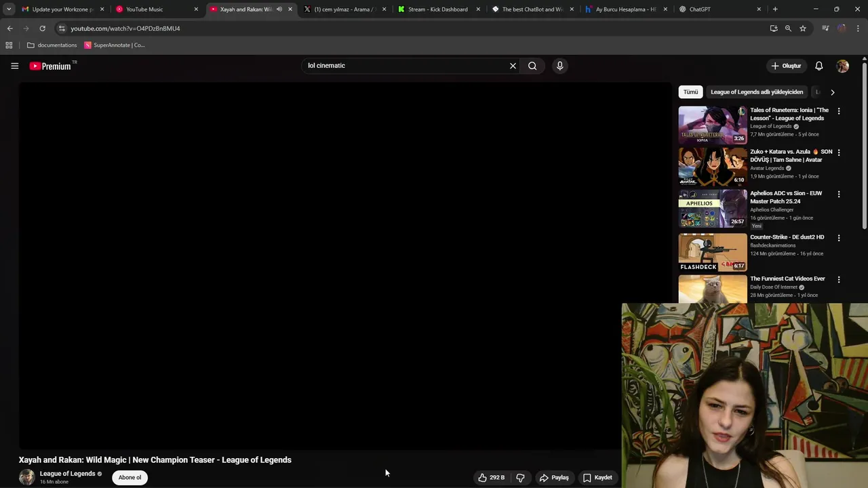
Task: Select League of Legends adlı yükleyiciden chip
Action: coord(757,92)
